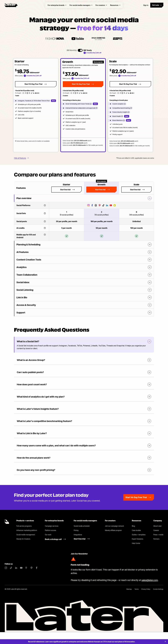The image size is (168, 644).
Task: Toggle the Bill Monthly / Bill Yearly switch
Action: click(x=80, y=50)
